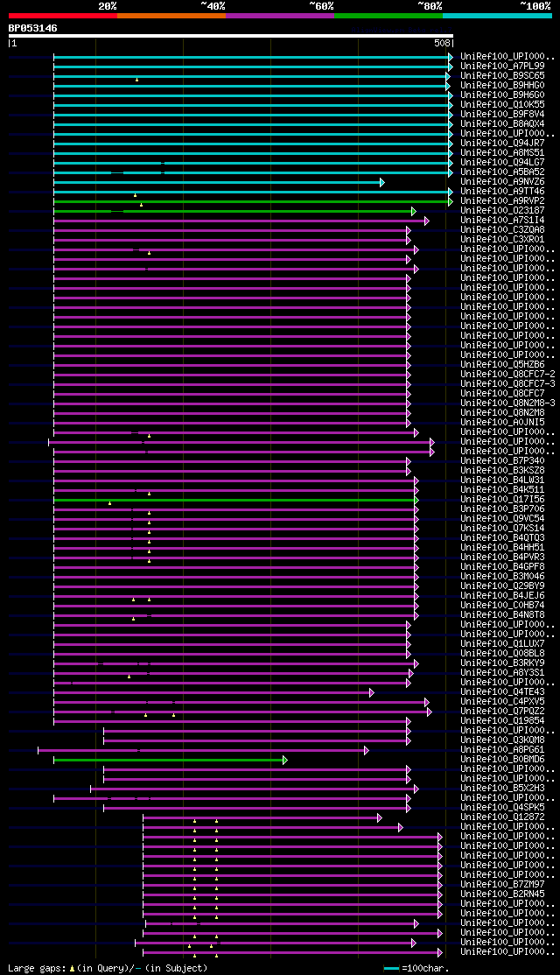Screen dimensions: 560x975
Task: Click the UniRef100_O23187 label
Action: pos(502,211)
